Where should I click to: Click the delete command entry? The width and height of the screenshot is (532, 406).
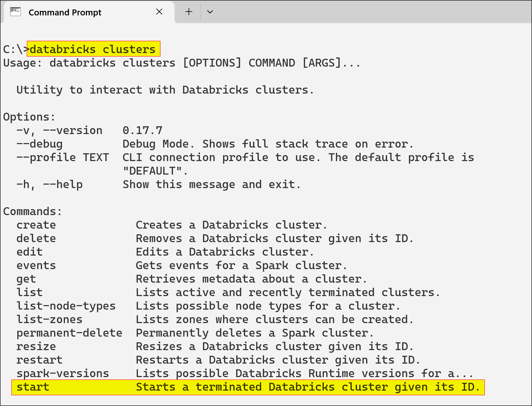click(x=36, y=239)
